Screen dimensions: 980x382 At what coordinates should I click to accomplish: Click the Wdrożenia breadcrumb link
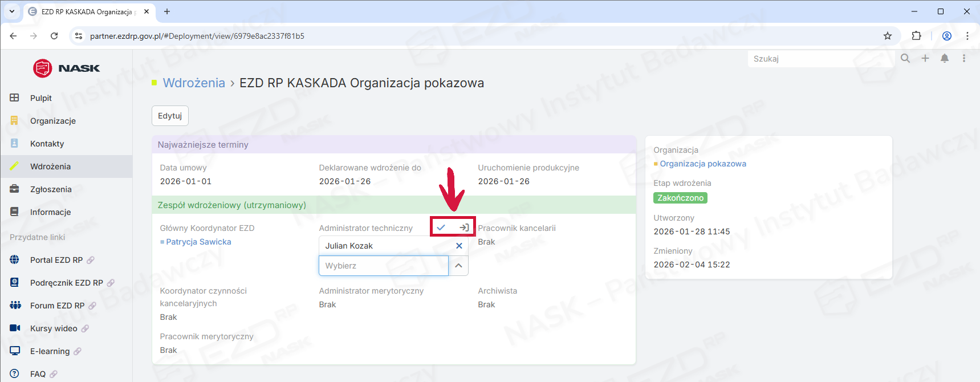pyautogui.click(x=194, y=83)
